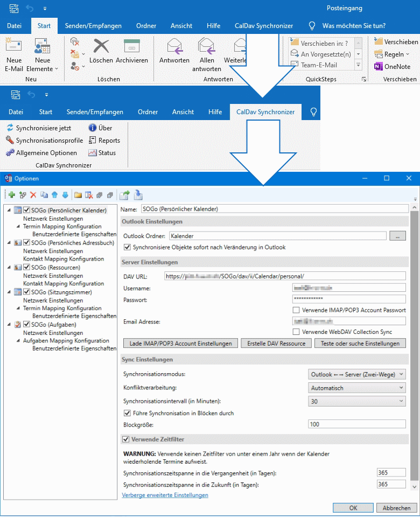
Task: Click the Abbrechen button
Action: [396, 508]
